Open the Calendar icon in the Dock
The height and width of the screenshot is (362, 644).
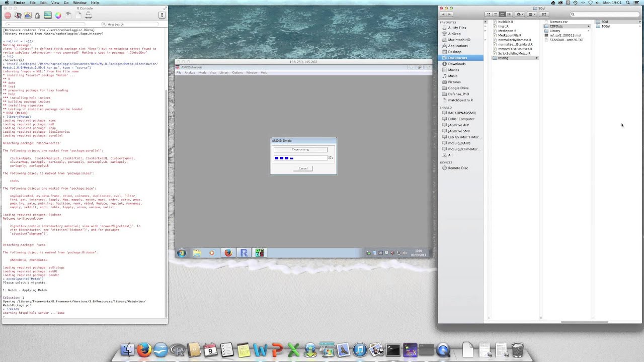tap(210, 350)
